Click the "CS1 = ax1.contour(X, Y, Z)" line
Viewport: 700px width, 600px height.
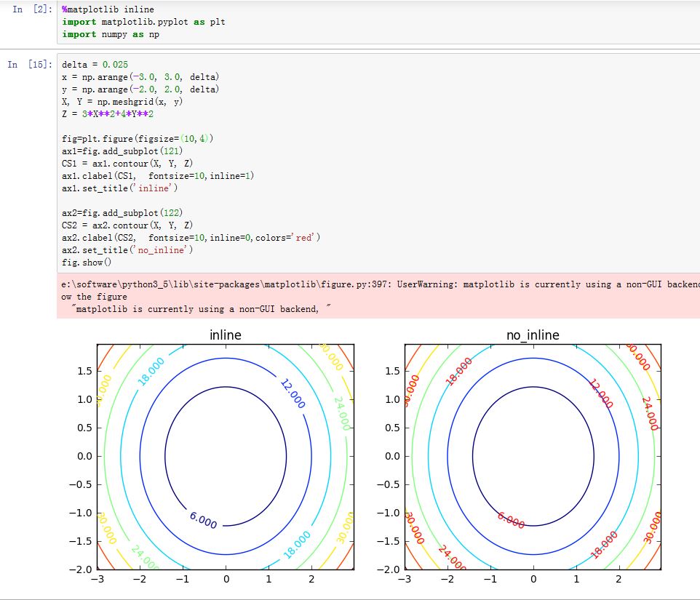[x=127, y=164]
